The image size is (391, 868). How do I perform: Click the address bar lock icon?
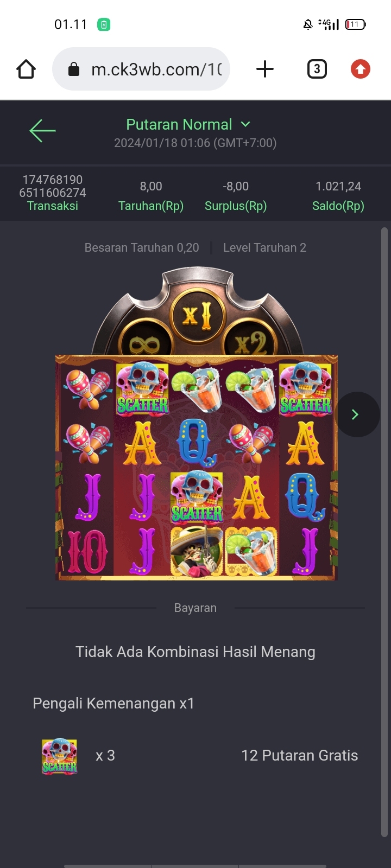(x=74, y=69)
